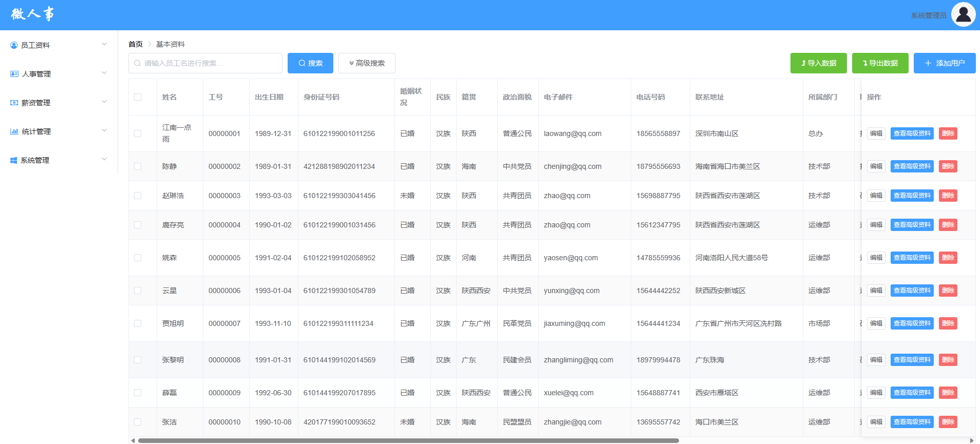Expand the 统计管理 menu chevron
The image size is (980, 444).
(x=104, y=131)
